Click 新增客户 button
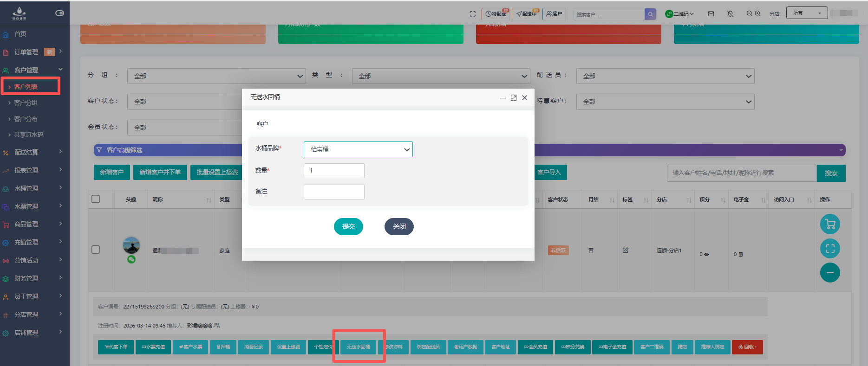 click(112, 172)
